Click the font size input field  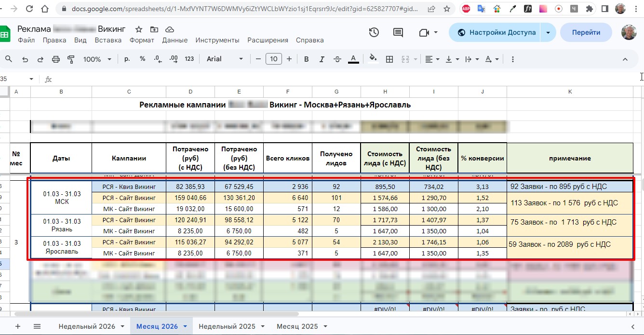click(274, 59)
